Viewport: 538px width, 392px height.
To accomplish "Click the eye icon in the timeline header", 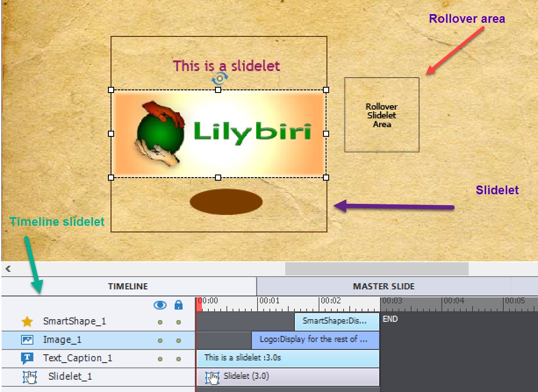I will pos(160,305).
